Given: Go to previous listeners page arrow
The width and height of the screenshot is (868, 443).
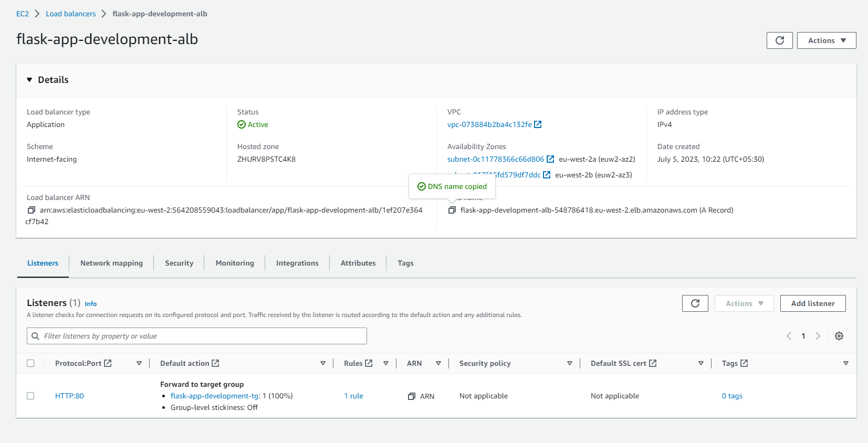Looking at the screenshot, I should pos(789,336).
